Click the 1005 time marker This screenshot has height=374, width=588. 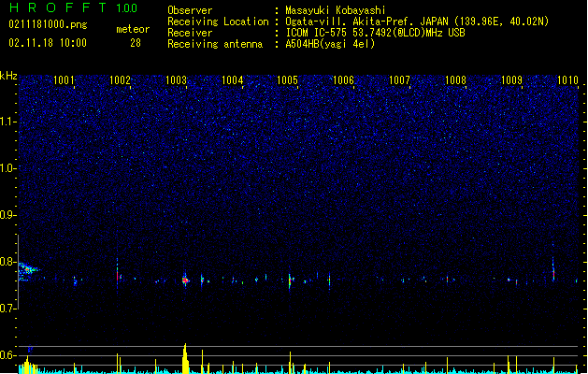tap(287, 80)
